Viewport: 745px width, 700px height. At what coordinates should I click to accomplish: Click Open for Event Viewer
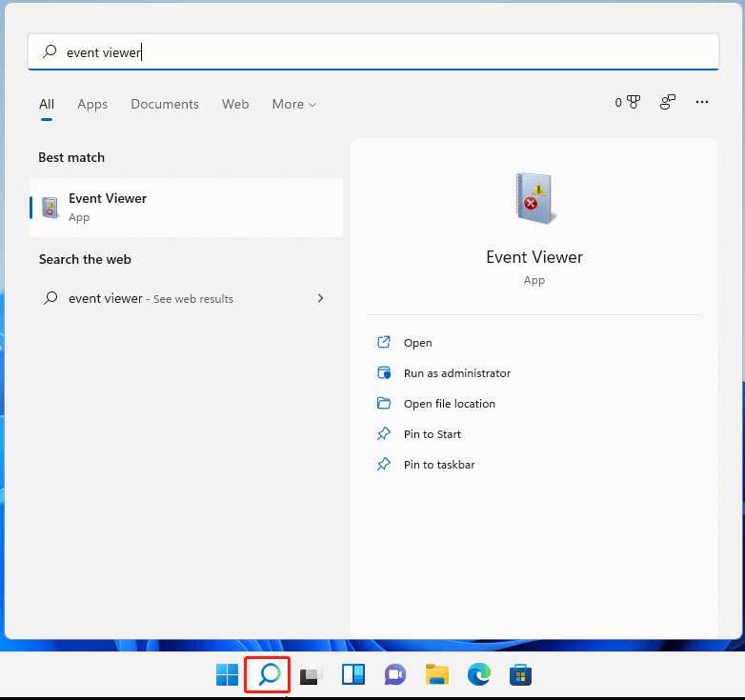click(417, 343)
